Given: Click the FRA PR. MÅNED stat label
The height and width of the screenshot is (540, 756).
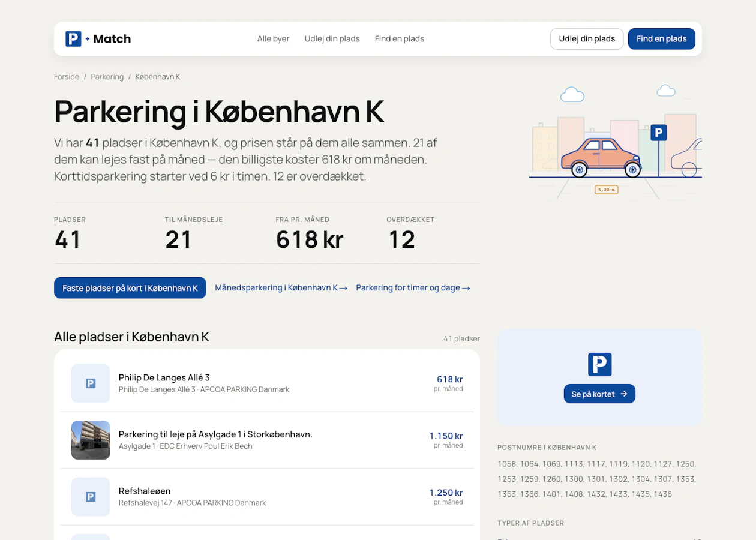Looking at the screenshot, I should (x=302, y=220).
